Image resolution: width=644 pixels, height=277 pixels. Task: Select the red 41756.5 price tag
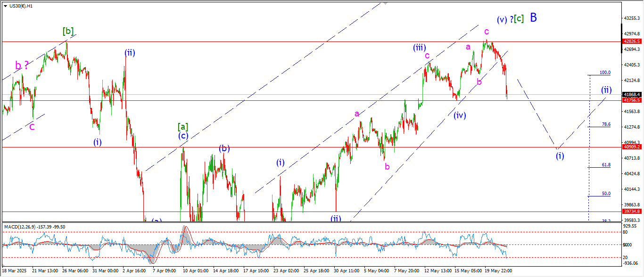[632, 100]
